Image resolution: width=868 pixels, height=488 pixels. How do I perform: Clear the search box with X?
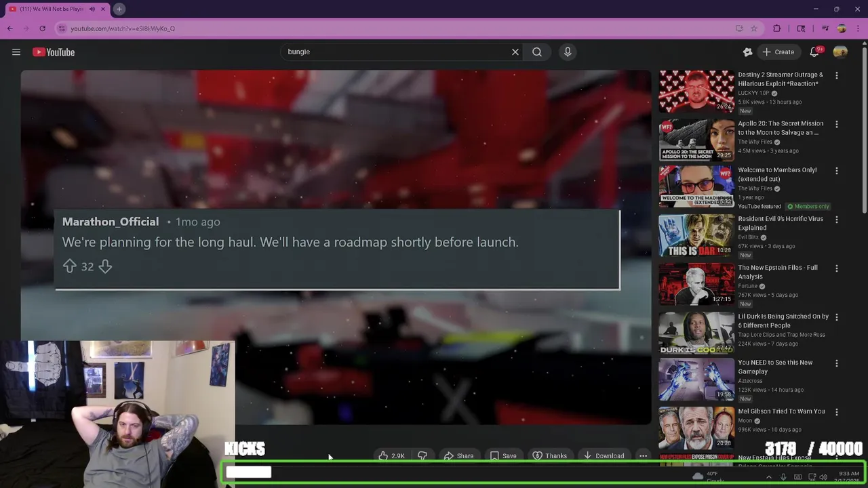(x=515, y=52)
